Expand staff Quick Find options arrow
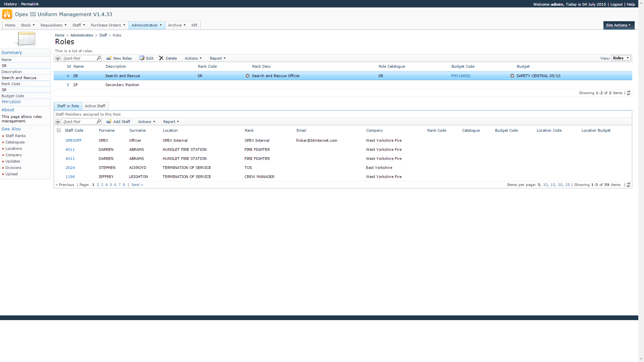Screen dimensions: 644x362 (x=58, y=122)
